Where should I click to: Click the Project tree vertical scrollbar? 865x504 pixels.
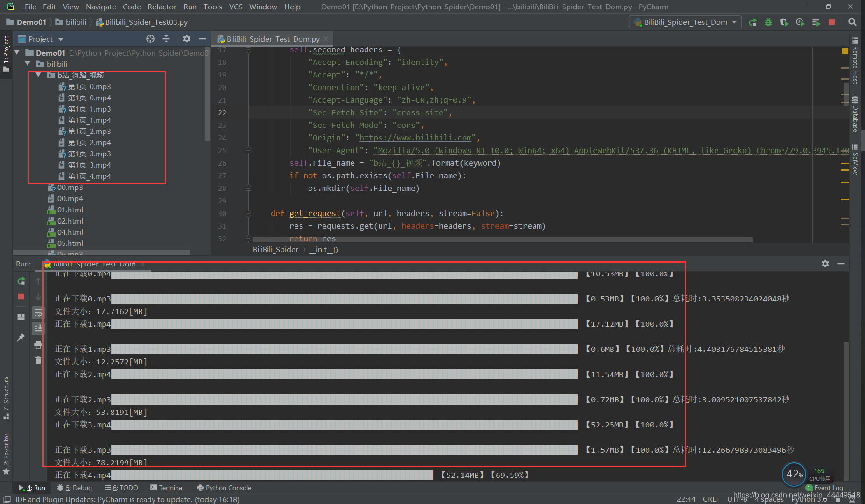click(207, 95)
